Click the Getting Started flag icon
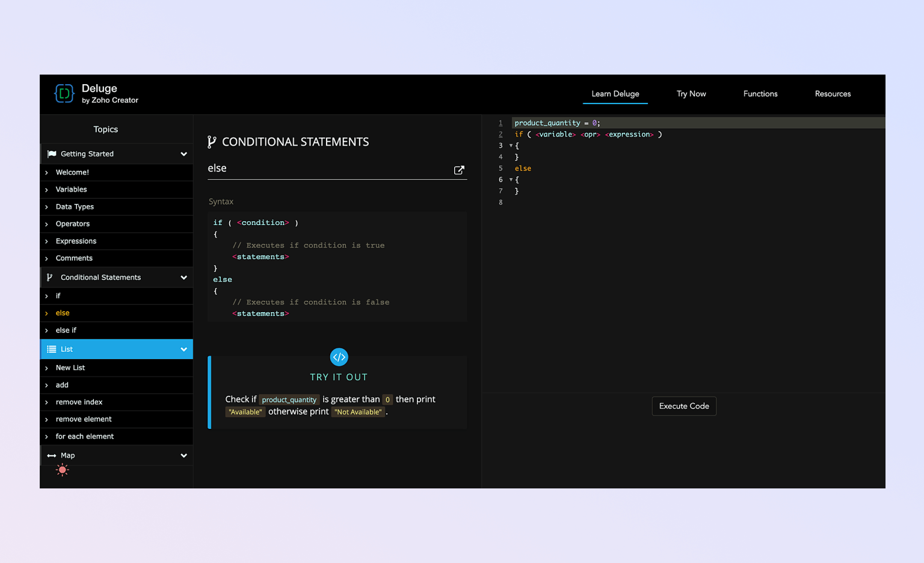 (x=52, y=154)
